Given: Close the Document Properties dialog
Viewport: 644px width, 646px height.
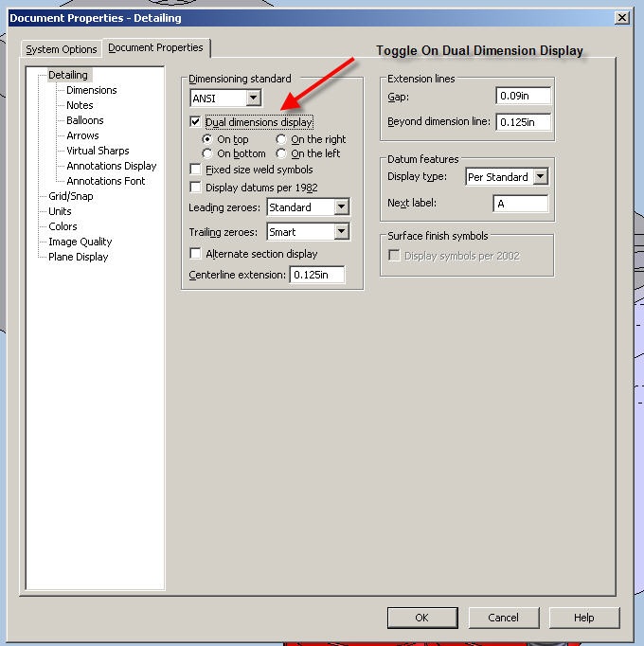Looking at the screenshot, I should click(x=622, y=18).
